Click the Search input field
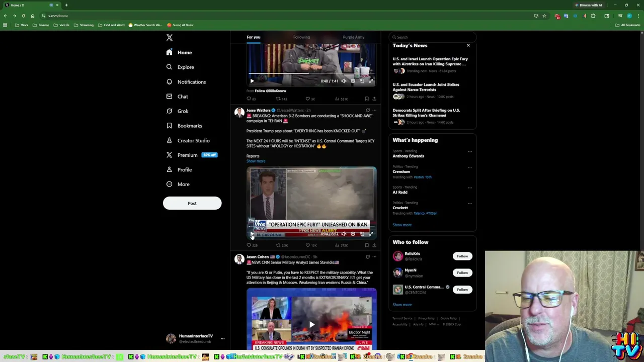This screenshot has width=644, height=362. click(433, 37)
